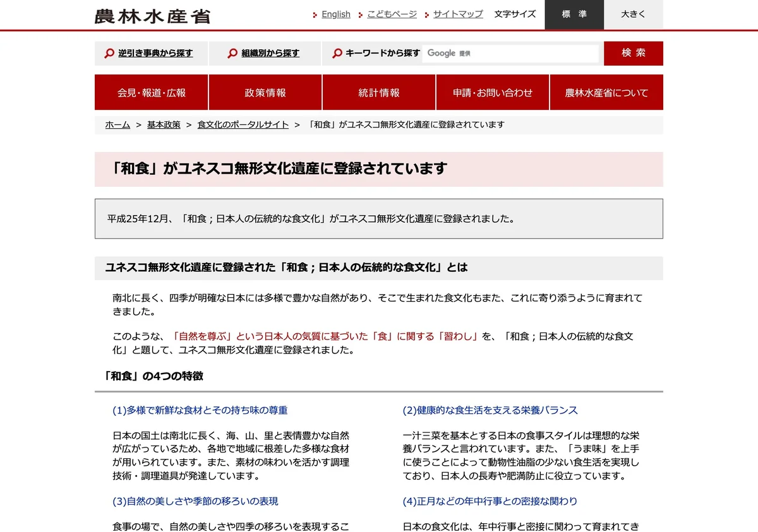This screenshot has width=758, height=532.
Task: Go to 基本政策 breadcrumb link
Action: click(164, 125)
